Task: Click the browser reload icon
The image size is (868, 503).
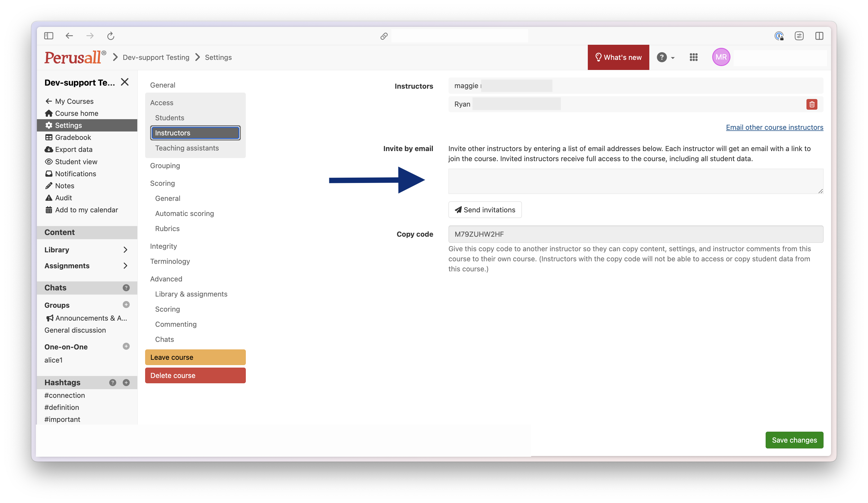Action: [x=110, y=36]
